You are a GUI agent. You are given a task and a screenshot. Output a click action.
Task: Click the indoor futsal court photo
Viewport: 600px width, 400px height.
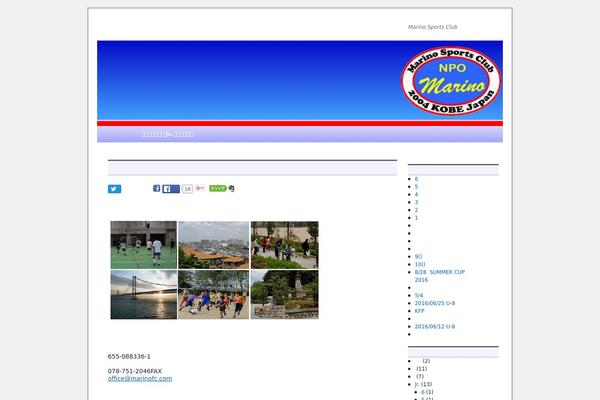click(x=144, y=245)
